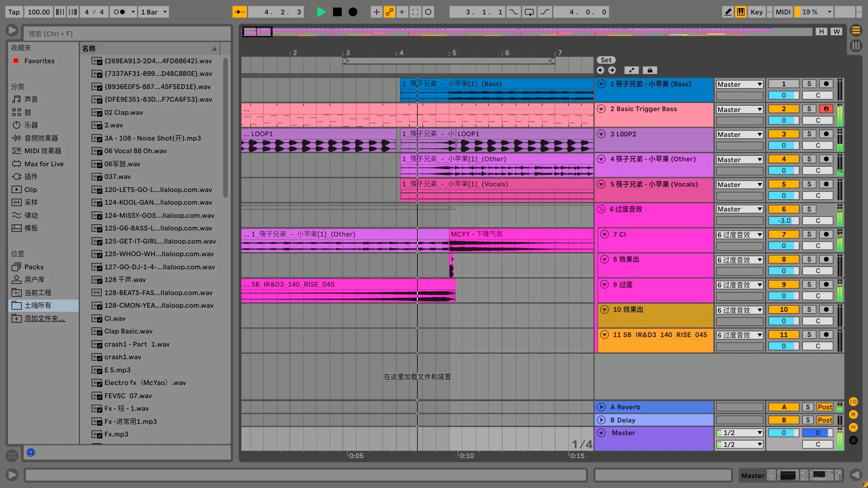Toggle the Loop switch in transport
Viewport: 868px width, 488px height.
[529, 12]
